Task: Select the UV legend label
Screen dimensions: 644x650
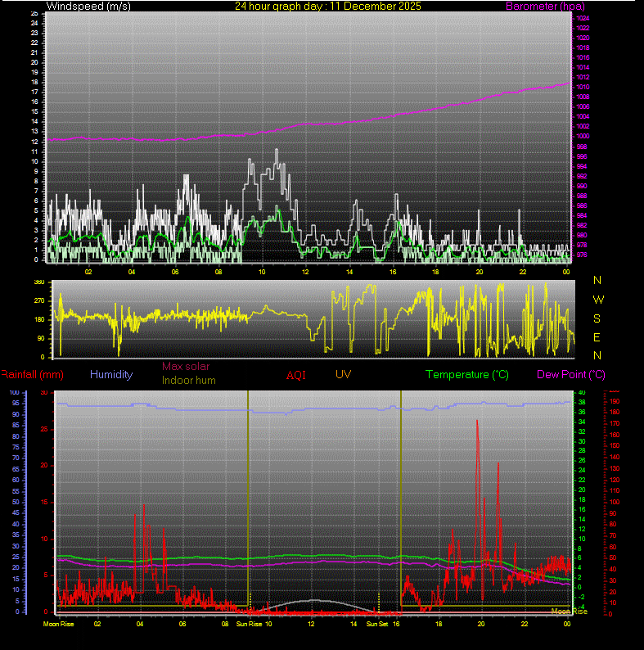Action: point(343,374)
